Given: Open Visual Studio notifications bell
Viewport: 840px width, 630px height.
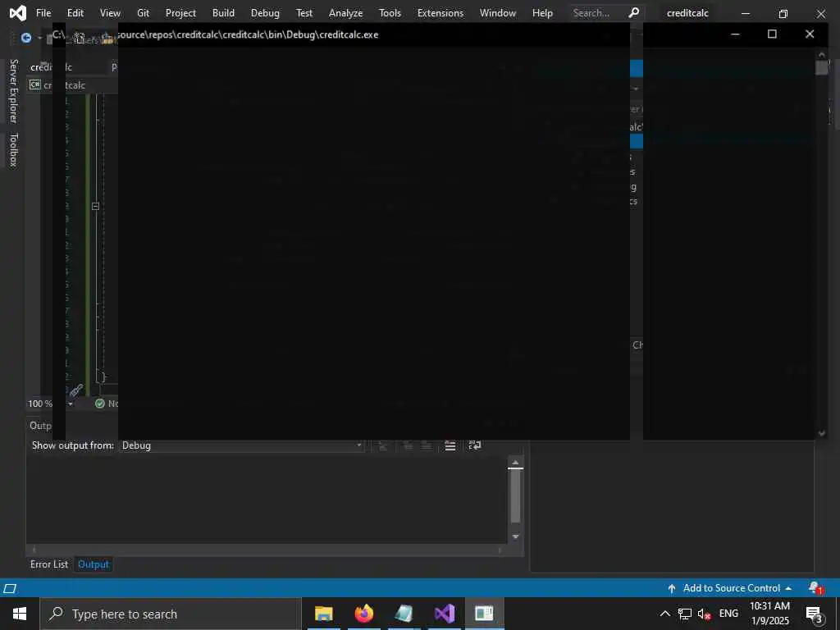Looking at the screenshot, I should click(815, 588).
